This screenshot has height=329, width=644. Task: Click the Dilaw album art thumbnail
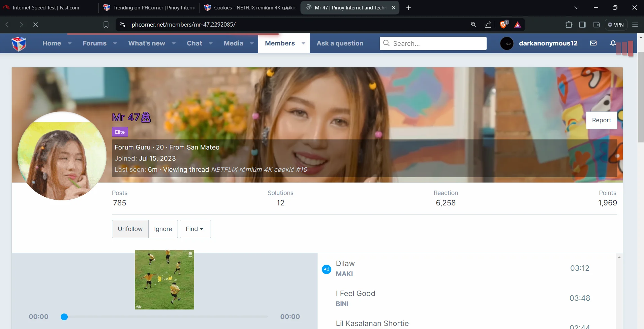[x=164, y=280]
